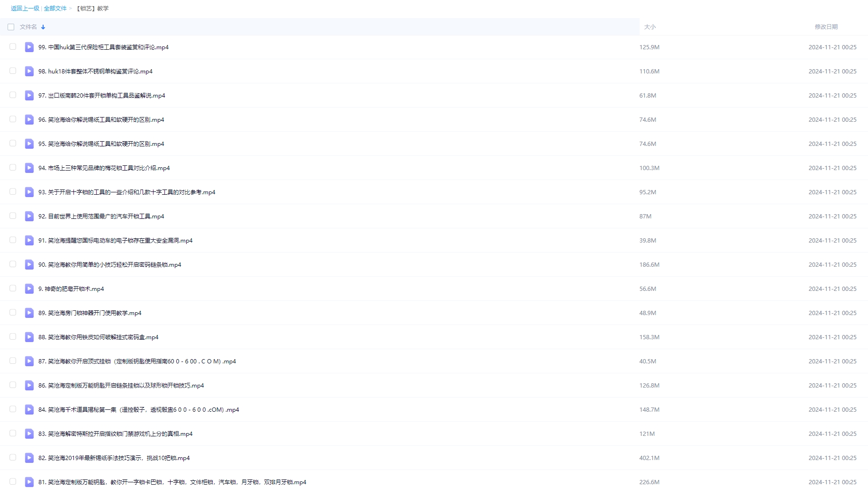Open file 98. huk18件套 mp4

pos(95,72)
